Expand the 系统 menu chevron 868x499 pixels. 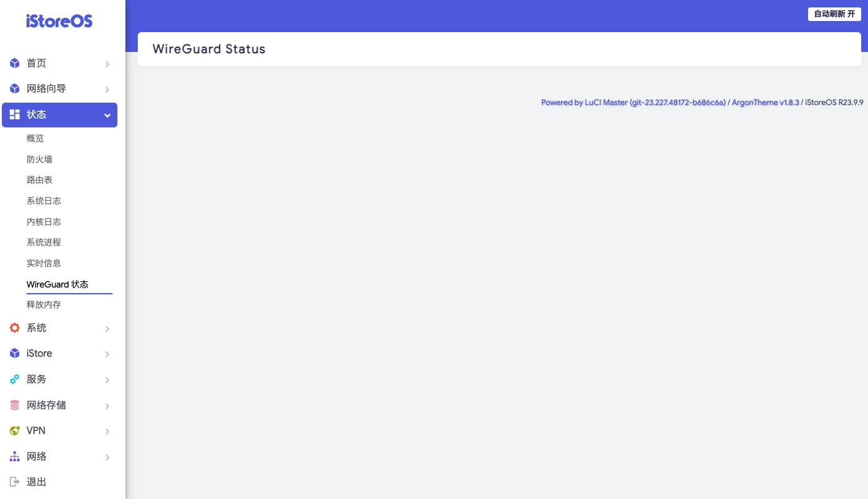point(107,329)
